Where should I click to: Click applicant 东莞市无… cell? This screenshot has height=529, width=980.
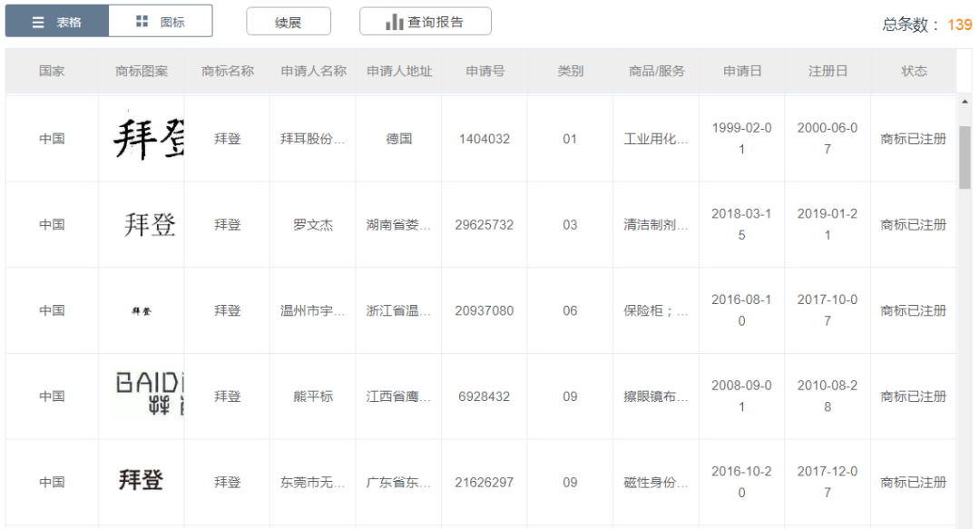pyautogui.click(x=312, y=482)
